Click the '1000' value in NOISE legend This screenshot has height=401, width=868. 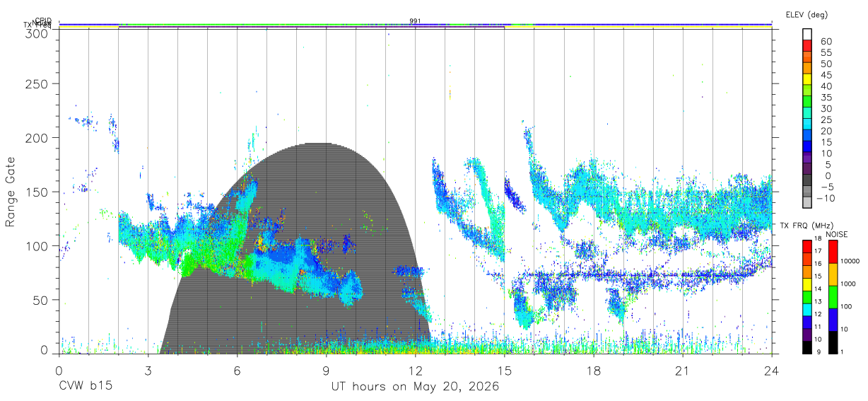[849, 284]
